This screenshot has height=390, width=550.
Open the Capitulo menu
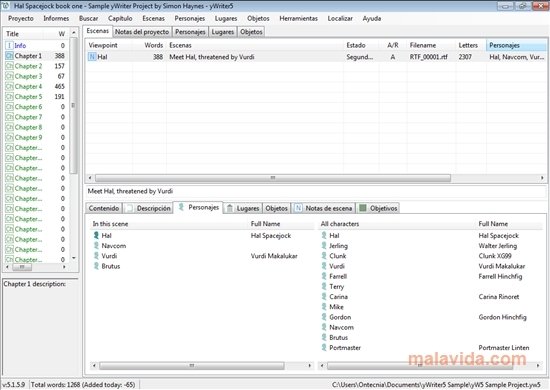point(120,18)
